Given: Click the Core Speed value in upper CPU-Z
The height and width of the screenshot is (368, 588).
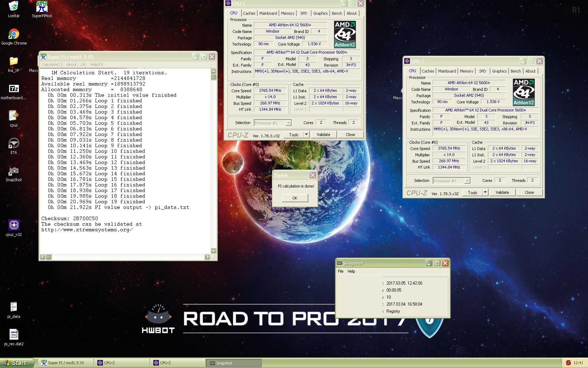Looking at the screenshot, I should [270, 90].
